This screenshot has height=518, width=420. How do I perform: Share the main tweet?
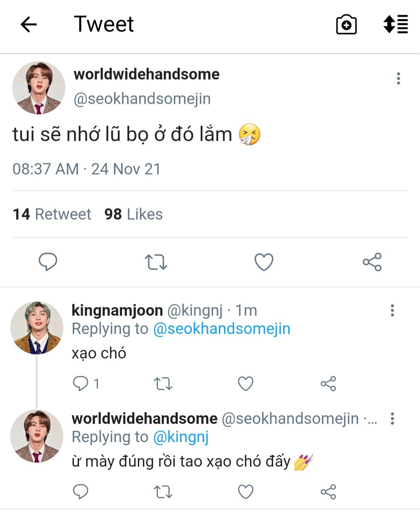tap(372, 262)
